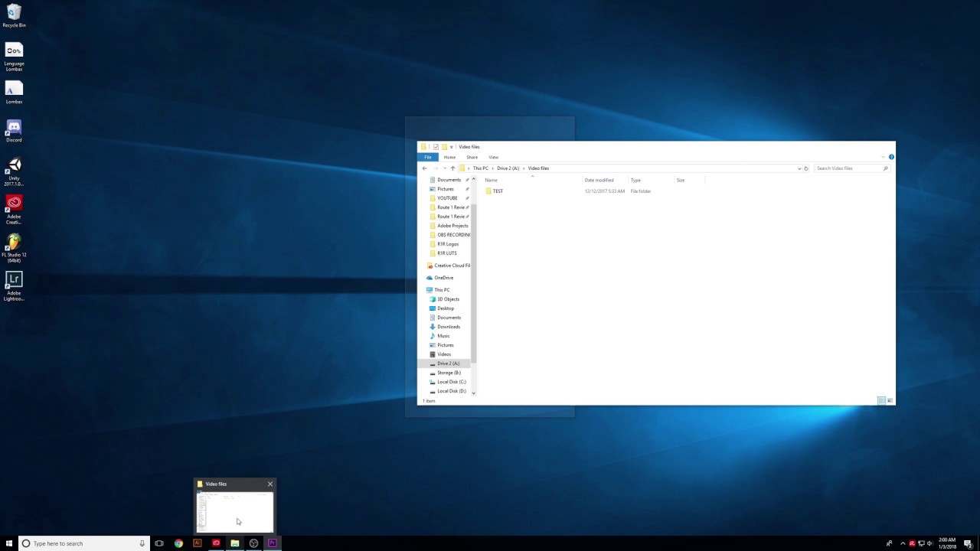
Task: Open the Discord desktop shortcut
Action: (x=14, y=130)
